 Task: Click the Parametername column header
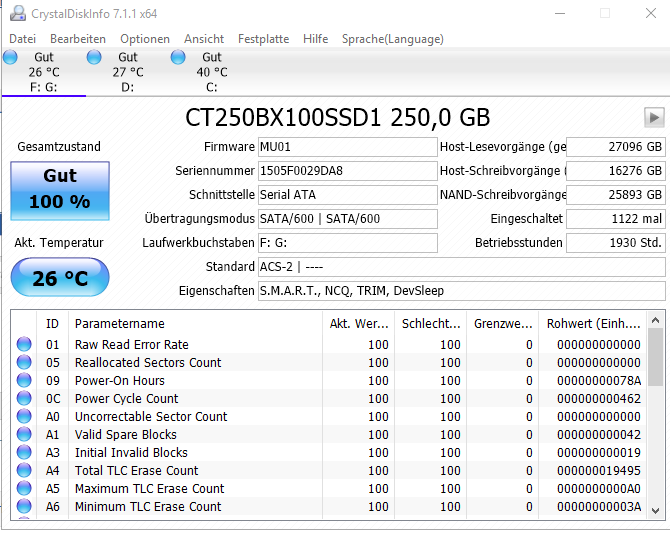(x=195, y=323)
